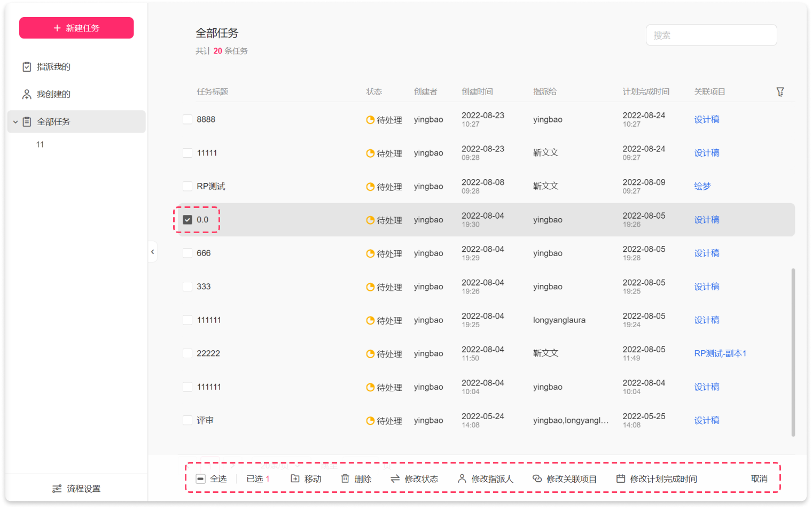Click the vertical scrollbar of task list

click(x=793, y=352)
